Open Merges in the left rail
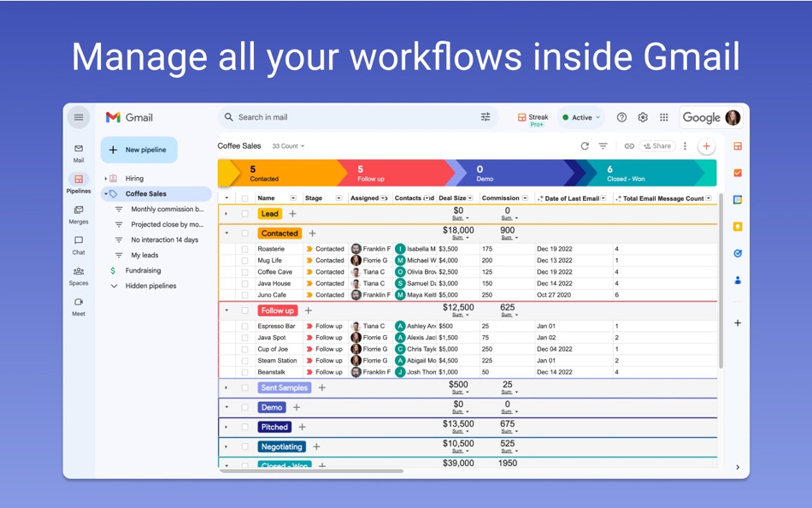812x508 pixels. point(79,215)
